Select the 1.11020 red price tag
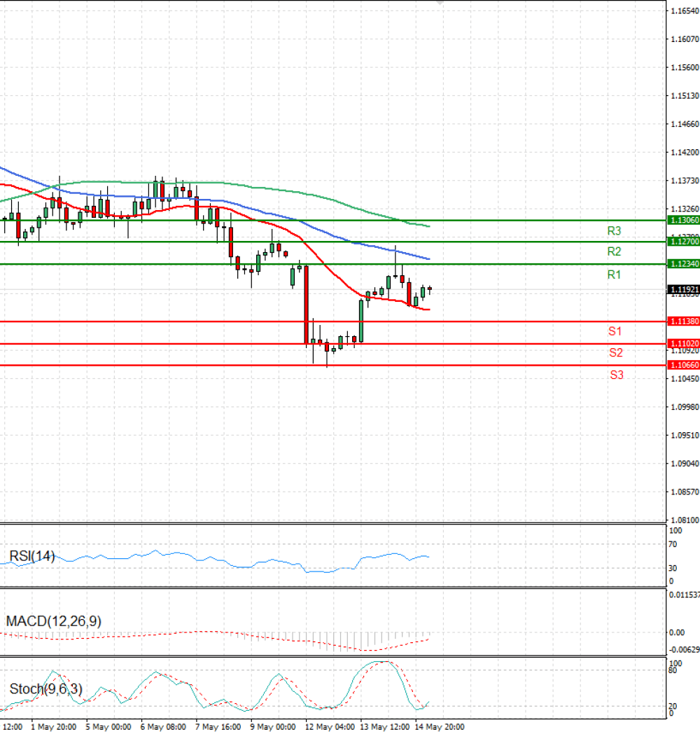 coord(684,344)
